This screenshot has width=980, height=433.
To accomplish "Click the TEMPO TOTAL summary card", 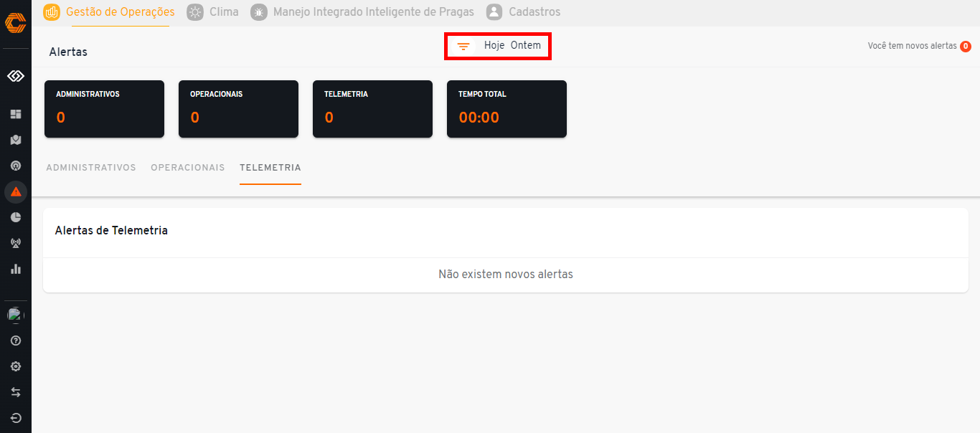I will (x=507, y=109).
